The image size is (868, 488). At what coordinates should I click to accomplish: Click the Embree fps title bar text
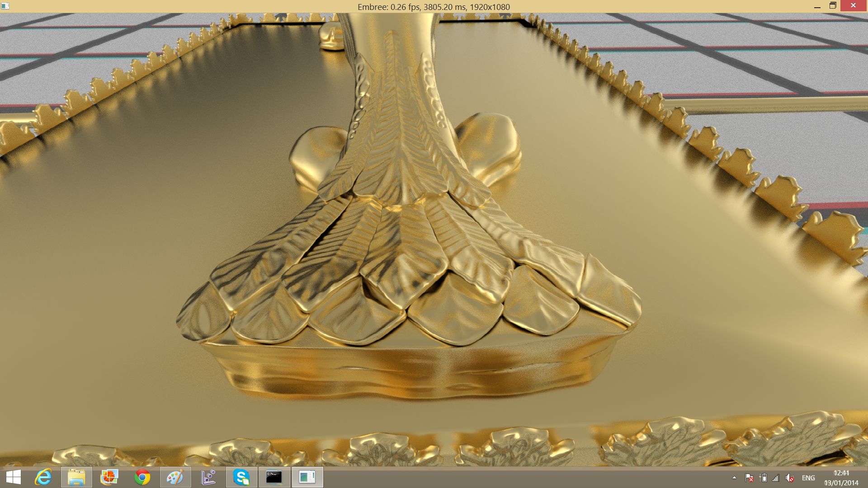point(434,7)
